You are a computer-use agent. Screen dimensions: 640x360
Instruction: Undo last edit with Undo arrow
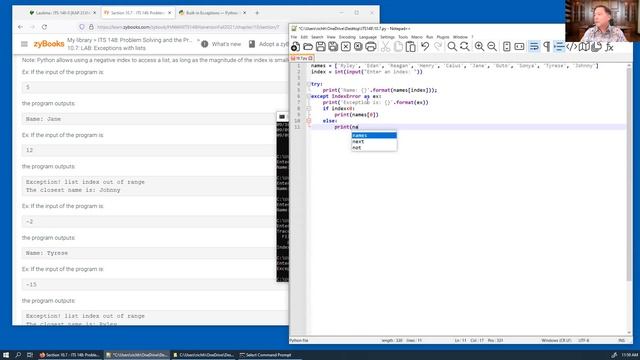425,47
